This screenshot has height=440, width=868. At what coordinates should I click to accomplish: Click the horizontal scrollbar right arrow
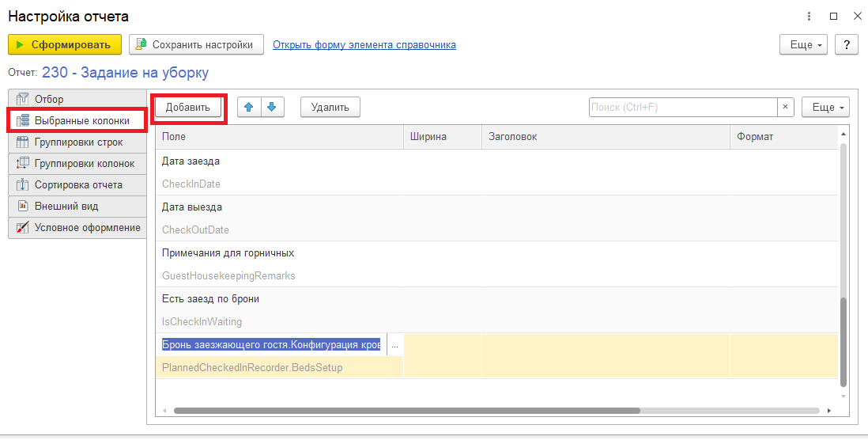coord(829,412)
